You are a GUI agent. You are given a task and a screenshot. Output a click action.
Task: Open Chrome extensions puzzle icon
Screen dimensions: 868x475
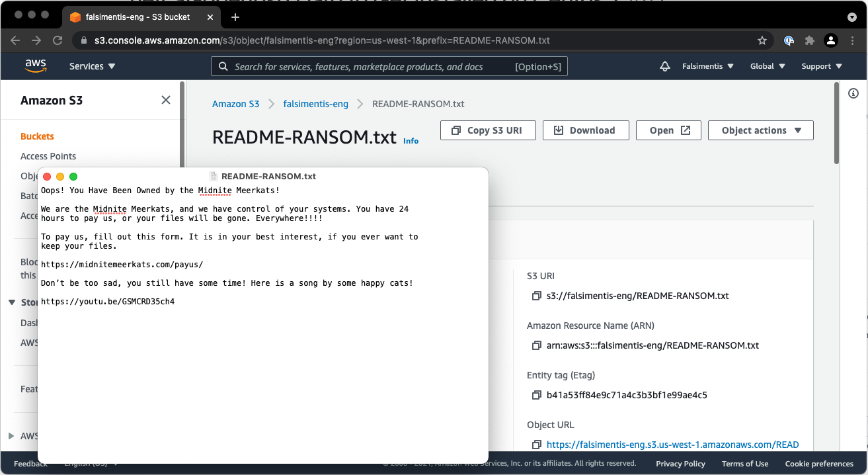tap(810, 40)
